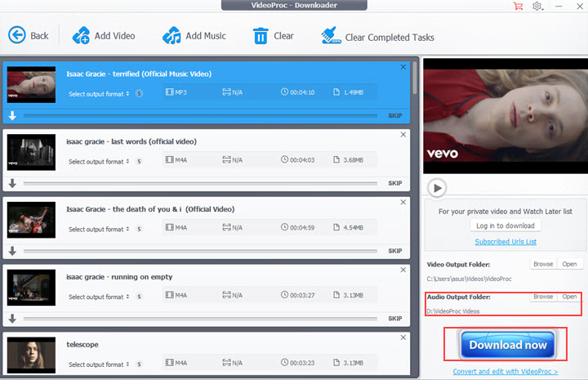Open output format selector for 'last words'
Image resolution: width=588 pixels, height=380 pixels.
(99, 161)
